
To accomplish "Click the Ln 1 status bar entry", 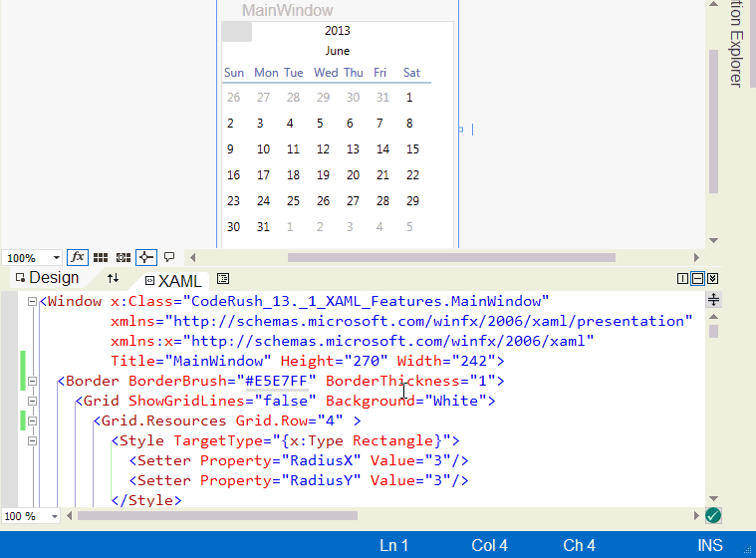I will point(393,545).
